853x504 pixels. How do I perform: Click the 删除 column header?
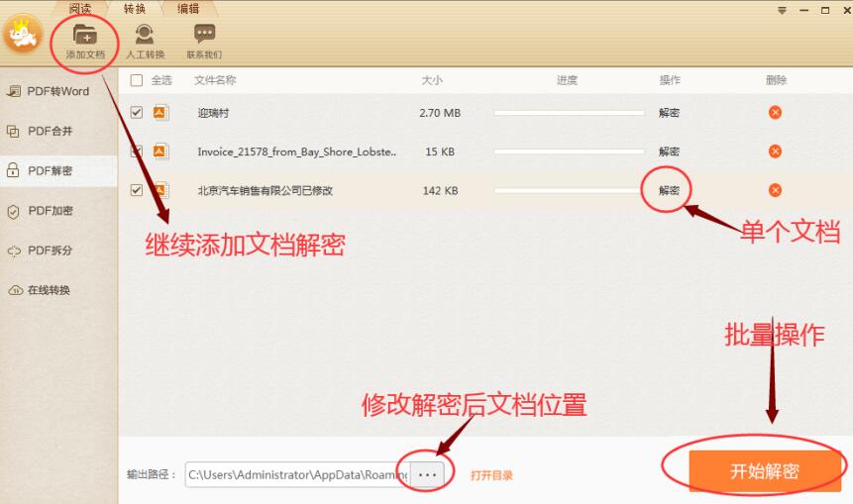[776, 80]
